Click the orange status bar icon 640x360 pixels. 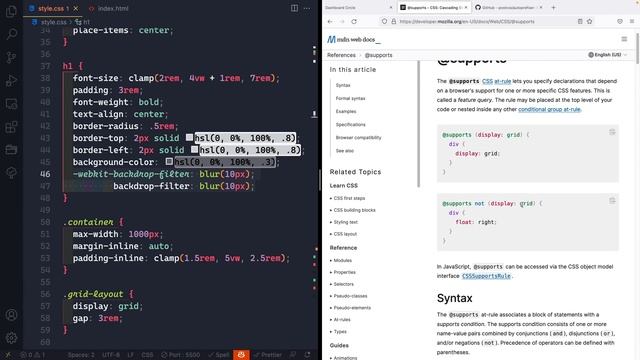tap(241, 355)
